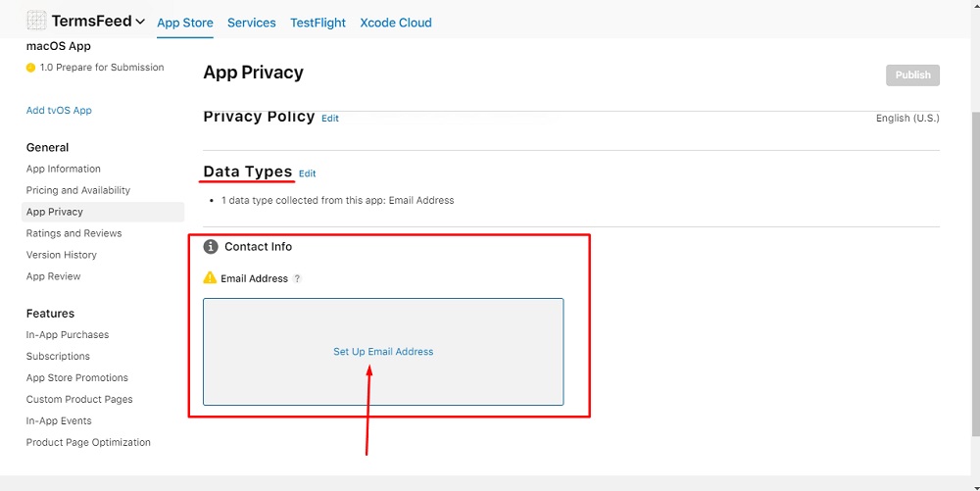
Task: Click the TermsFeed app logo icon
Action: click(x=36, y=21)
